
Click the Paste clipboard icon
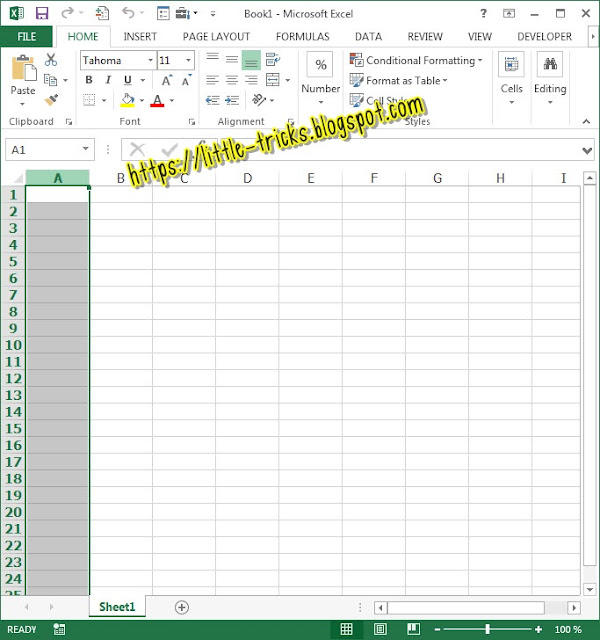[x=24, y=67]
